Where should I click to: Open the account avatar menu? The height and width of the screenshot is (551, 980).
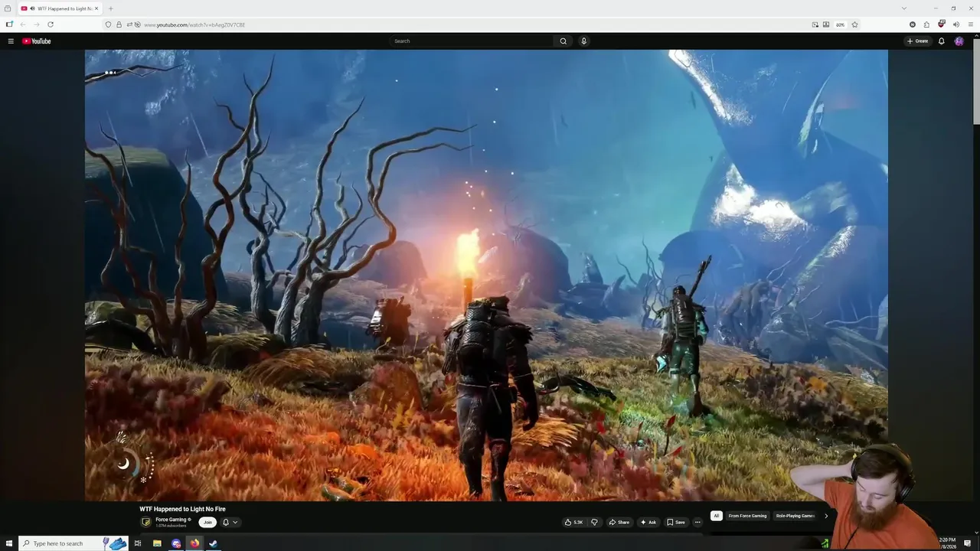(x=959, y=41)
